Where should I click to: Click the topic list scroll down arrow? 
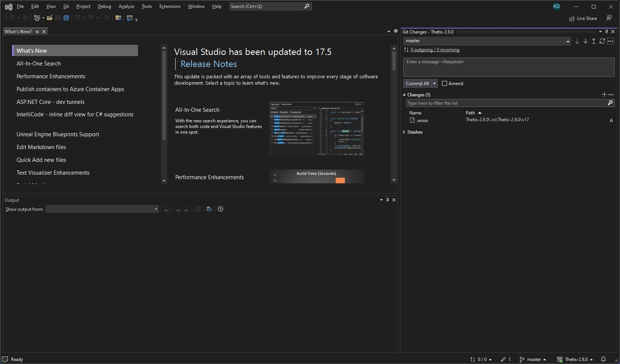point(164,181)
